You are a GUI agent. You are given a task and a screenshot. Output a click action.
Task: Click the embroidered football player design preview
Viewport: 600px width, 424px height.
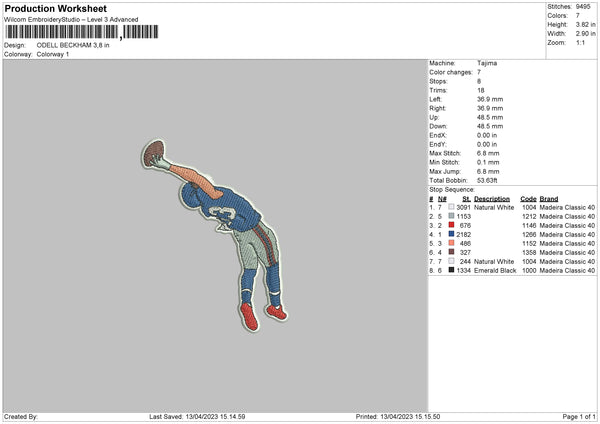point(214,235)
